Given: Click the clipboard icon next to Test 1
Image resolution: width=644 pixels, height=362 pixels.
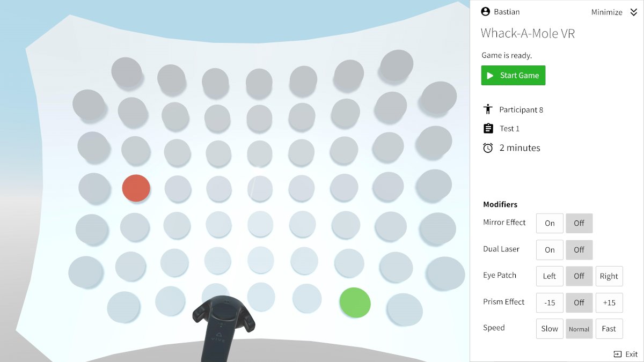Looking at the screenshot, I should coord(488,128).
